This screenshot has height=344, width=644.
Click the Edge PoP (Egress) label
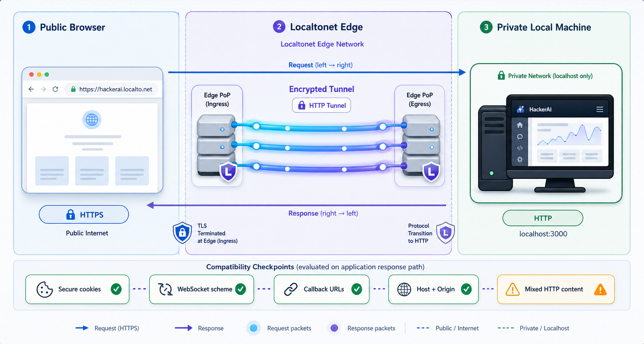(x=420, y=100)
